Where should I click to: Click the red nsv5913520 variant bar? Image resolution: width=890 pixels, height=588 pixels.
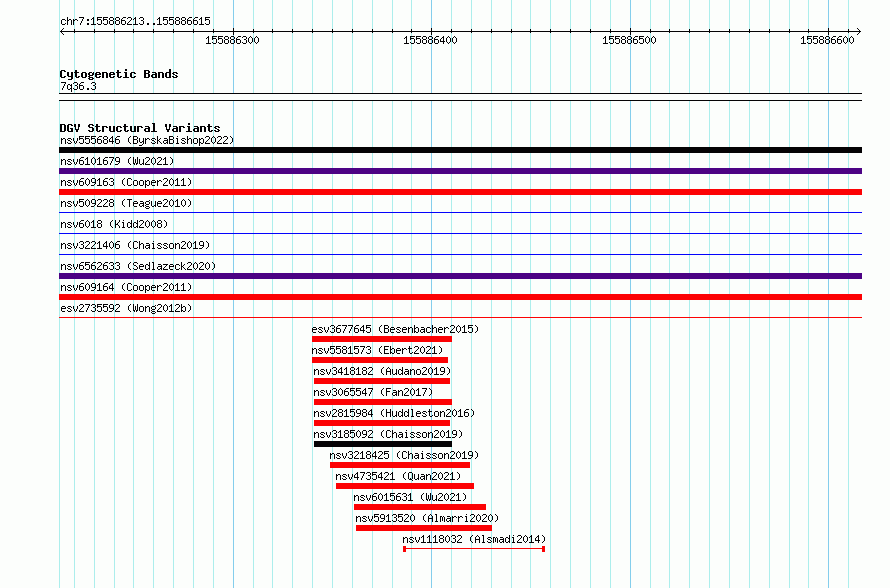pyautogui.click(x=424, y=528)
